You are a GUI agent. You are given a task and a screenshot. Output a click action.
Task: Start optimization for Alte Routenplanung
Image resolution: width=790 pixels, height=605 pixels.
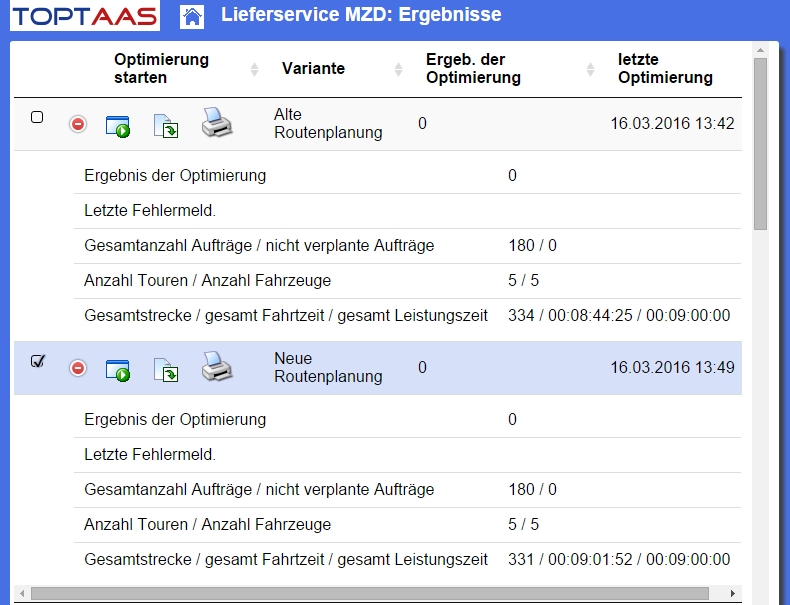click(x=118, y=124)
